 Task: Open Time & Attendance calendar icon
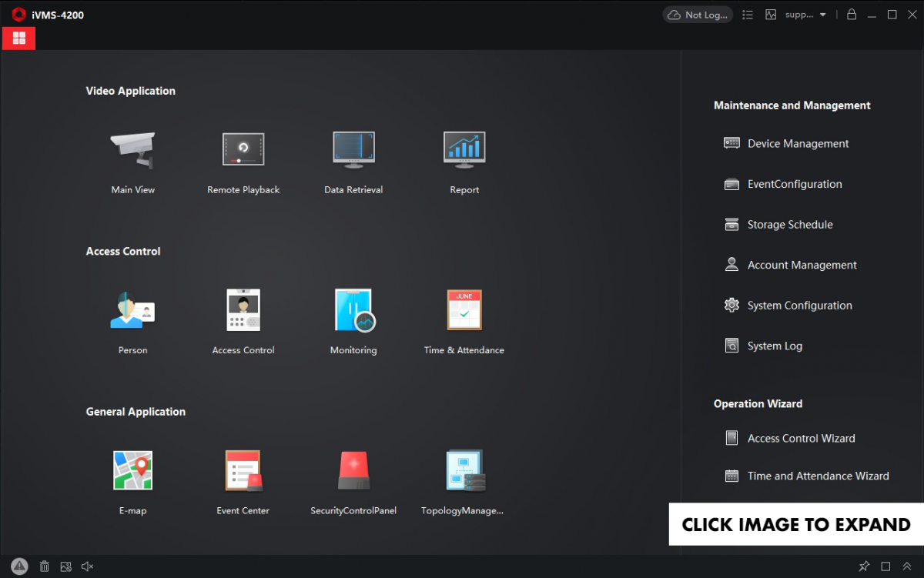click(x=464, y=310)
